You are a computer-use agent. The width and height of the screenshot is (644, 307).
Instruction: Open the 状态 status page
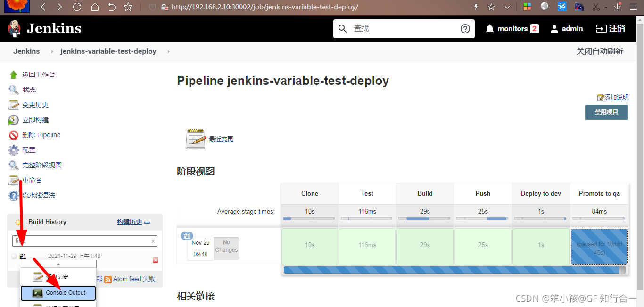[29, 90]
